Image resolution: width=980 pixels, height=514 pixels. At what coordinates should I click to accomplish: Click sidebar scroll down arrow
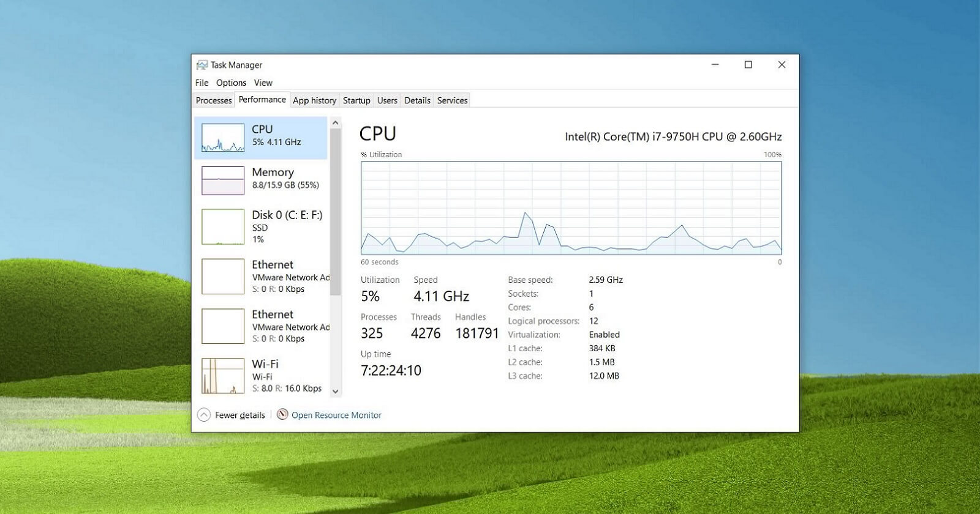335,392
